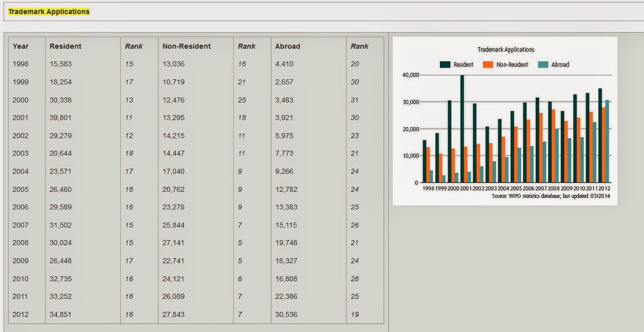Select non-resident value 12,476
This screenshot has height=332, width=644.
tap(173, 100)
